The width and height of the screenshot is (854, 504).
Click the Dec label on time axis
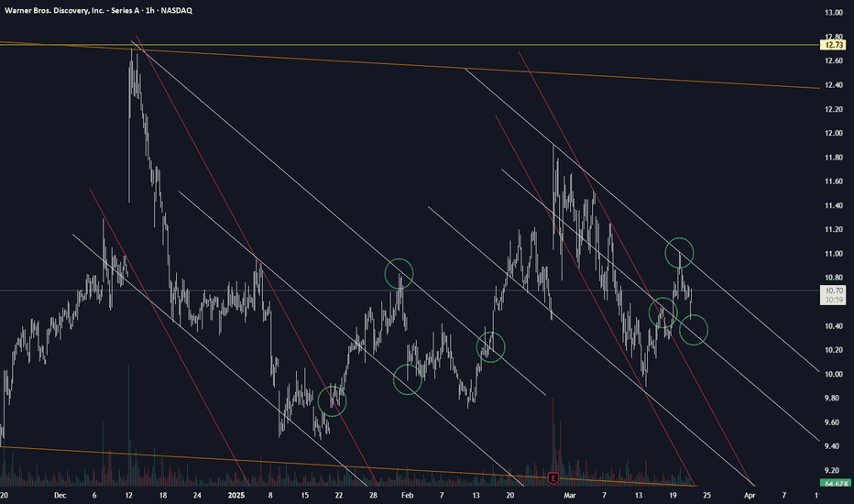coord(60,495)
